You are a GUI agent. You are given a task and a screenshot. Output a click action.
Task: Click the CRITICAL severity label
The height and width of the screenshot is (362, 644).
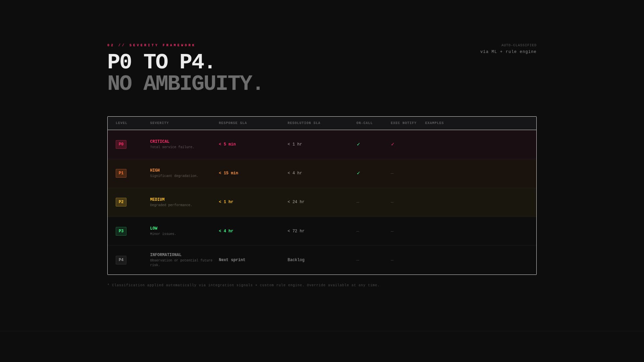pos(160,141)
